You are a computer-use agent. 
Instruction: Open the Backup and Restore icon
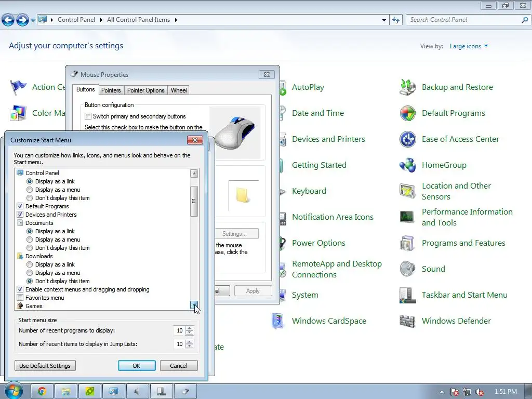(407, 87)
